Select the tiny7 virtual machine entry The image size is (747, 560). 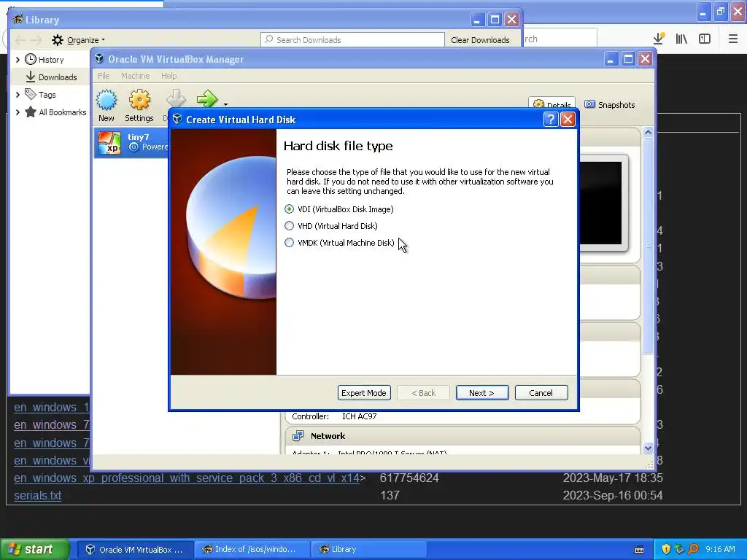pyautogui.click(x=131, y=142)
